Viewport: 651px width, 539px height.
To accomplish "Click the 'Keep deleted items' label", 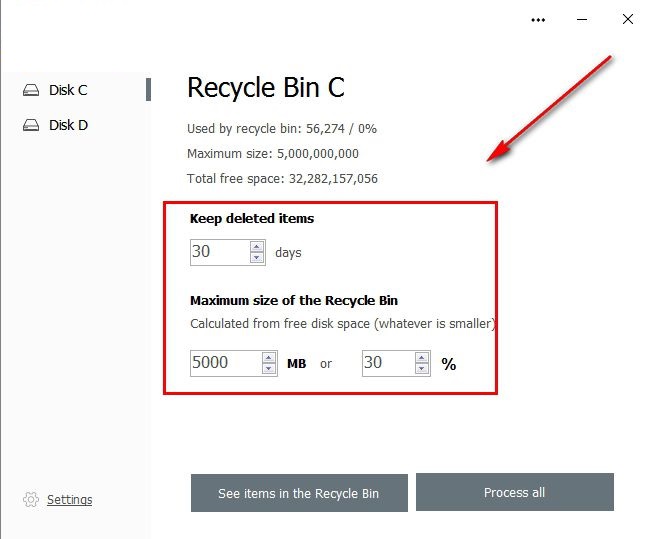I will pos(252,218).
